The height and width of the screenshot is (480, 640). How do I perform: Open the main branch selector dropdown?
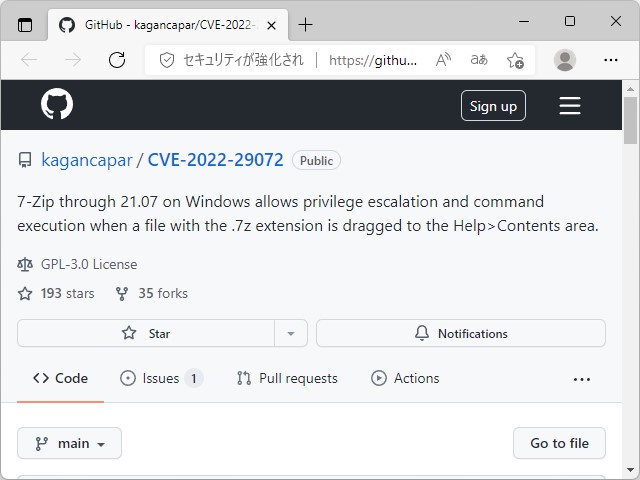69,443
